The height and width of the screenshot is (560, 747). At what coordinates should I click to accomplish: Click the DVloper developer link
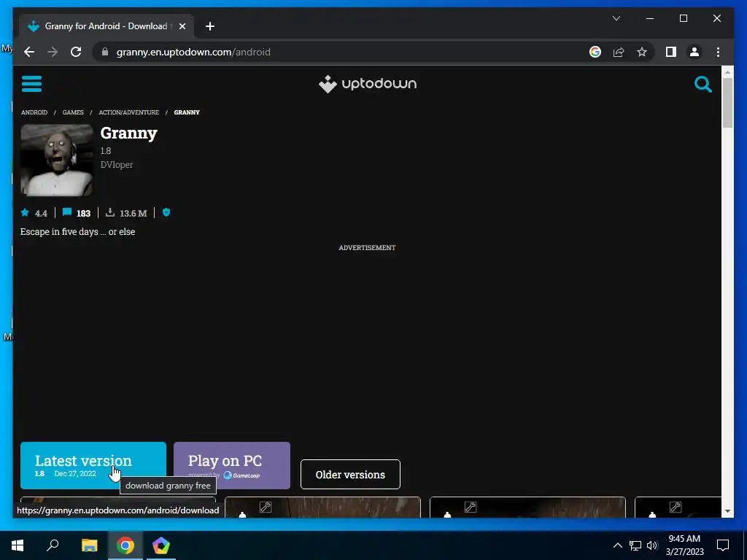click(x=117, y=164)
